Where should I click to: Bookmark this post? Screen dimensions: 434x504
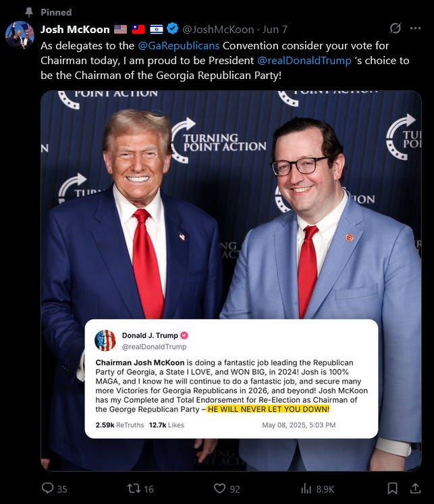tap(392, 488)
